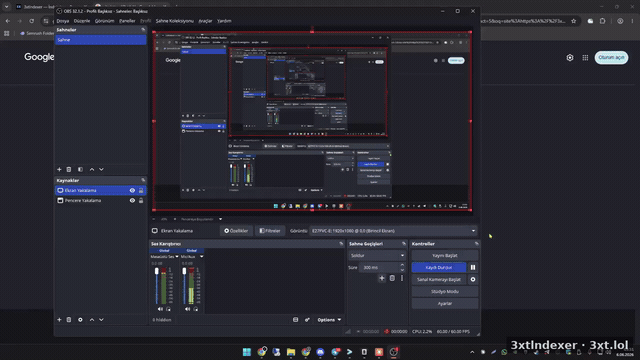Viewport: 640px width, 360px height.
Task: Pop out the Kaynaklar dock with its float icon
Action: pos(143,180)
